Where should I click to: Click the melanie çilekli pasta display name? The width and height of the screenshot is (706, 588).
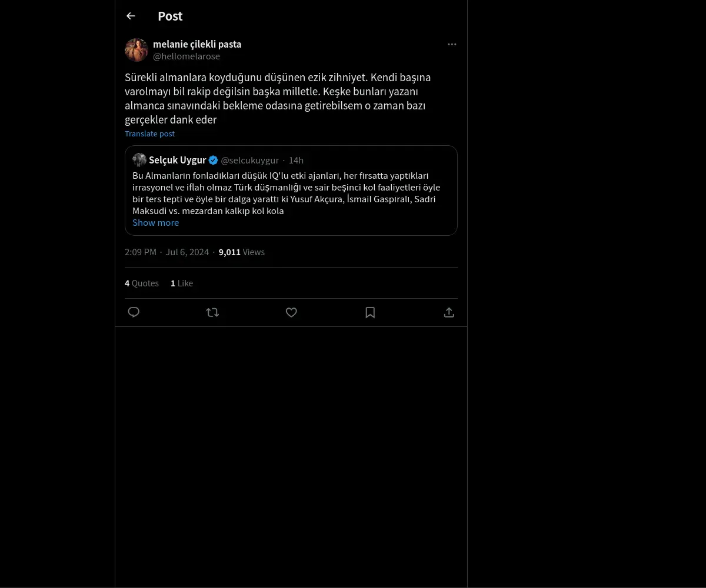pyautogui.click(x=197, y=44)
